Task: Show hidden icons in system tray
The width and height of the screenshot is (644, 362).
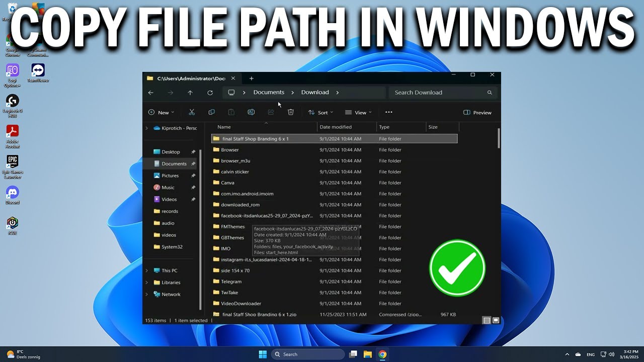Action: tap(567, 354)
